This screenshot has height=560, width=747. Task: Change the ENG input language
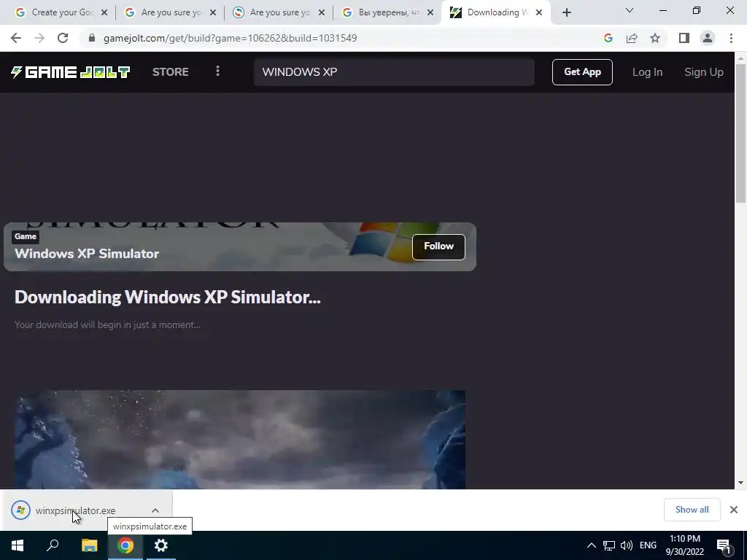648,545
